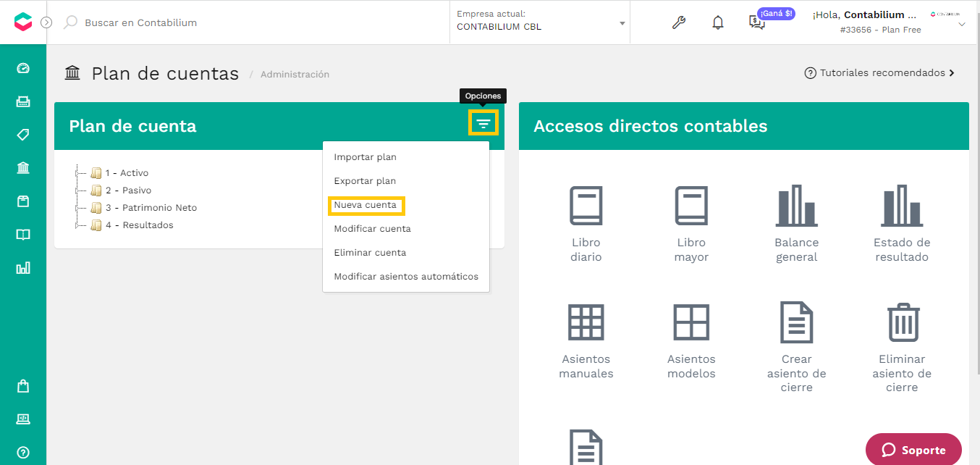Open Tutoriales recomendados link
The height and width of the screenshot is (465, 980).
(x=880, y=73)
